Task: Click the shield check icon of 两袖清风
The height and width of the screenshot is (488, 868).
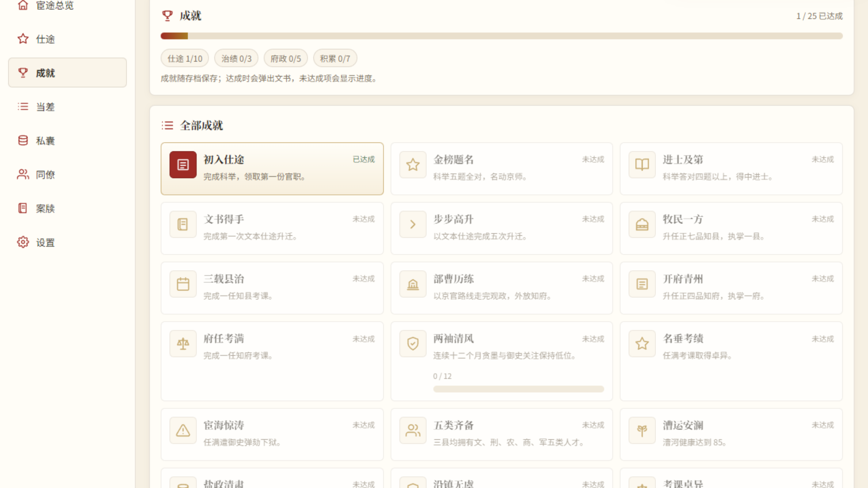Action: (x=413, y=343)
